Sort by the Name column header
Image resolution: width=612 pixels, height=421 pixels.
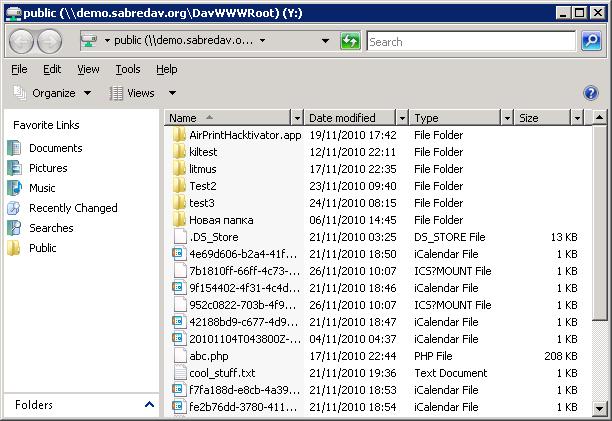tap(228, 117)
